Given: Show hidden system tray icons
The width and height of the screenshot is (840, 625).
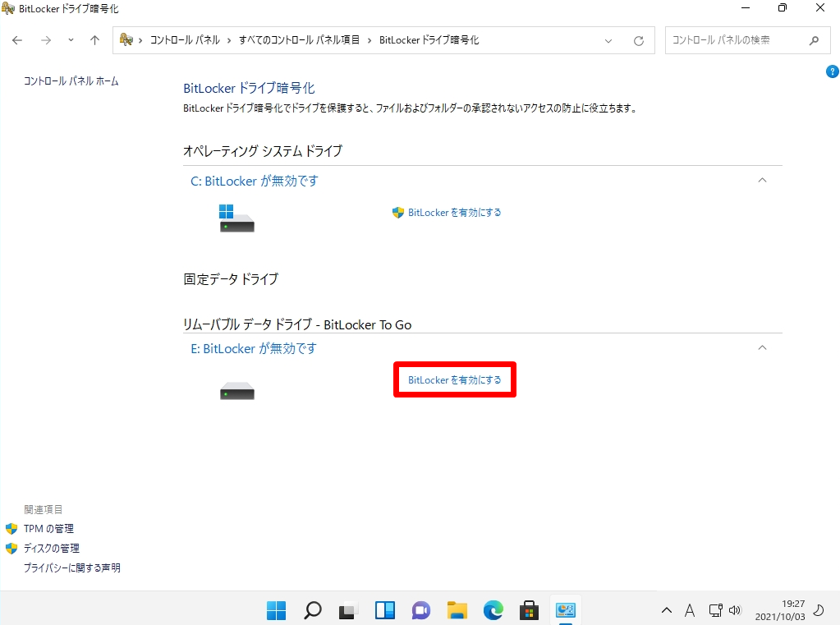Looking at the screenshot, I should coord(667,610).
